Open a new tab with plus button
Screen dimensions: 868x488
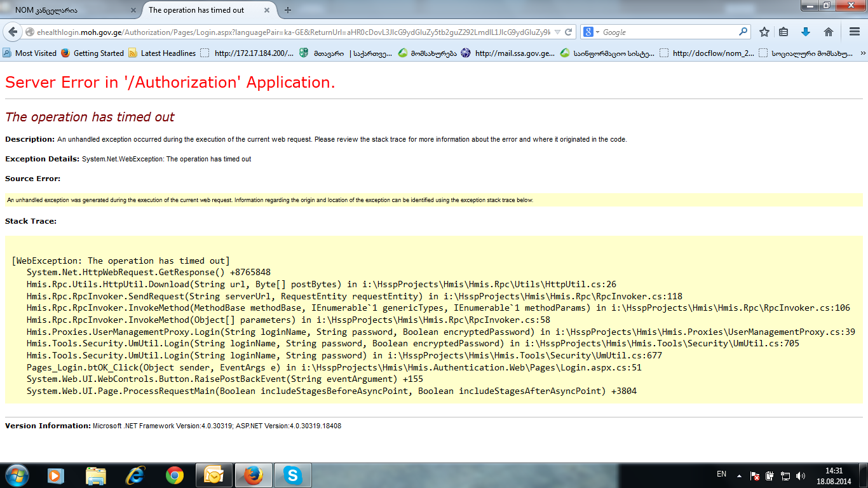(288, 10)
